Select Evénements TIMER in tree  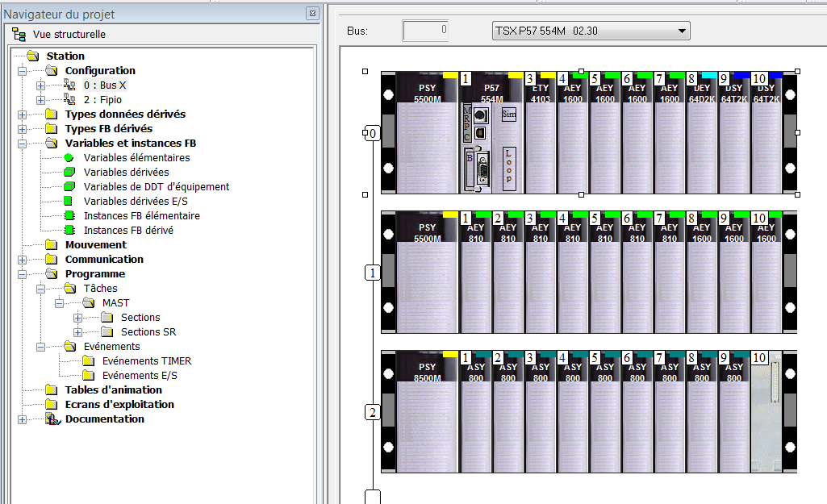click(x=146, y=361)
